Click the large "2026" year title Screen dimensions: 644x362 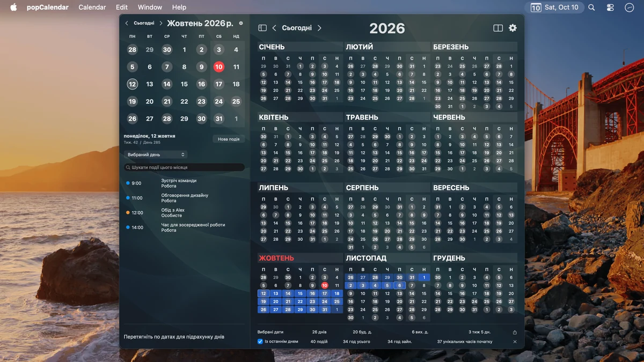pyautogui.click(x=387, y=28)
